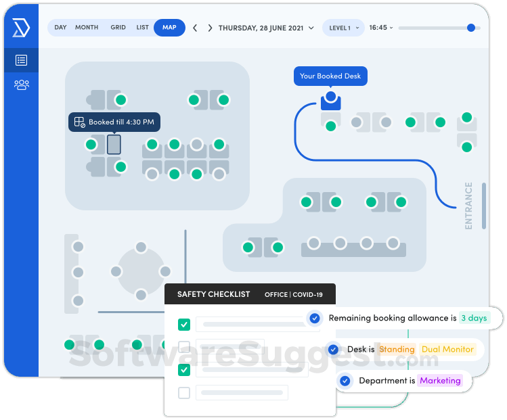The image size is (507, 420).
Task: Switch to the Grid view tab
Action: pyautogui.click(x=118, y=28)
